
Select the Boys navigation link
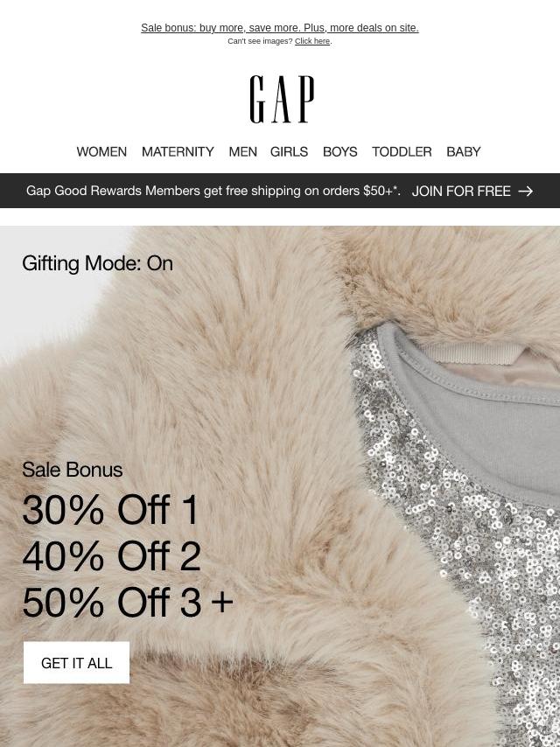pyautogui.click(x=339, y=151)
